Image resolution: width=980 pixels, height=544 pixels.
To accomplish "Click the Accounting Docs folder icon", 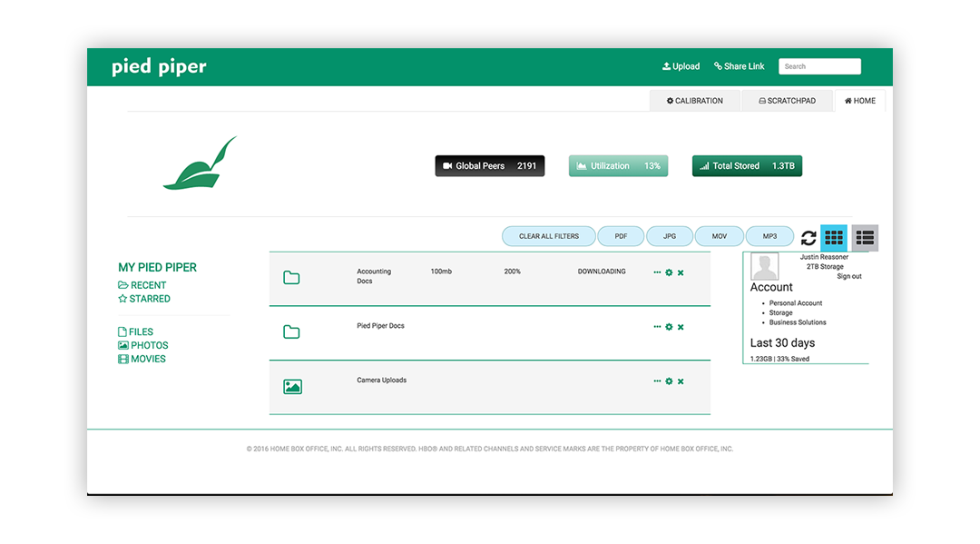I will coord(291,278).
